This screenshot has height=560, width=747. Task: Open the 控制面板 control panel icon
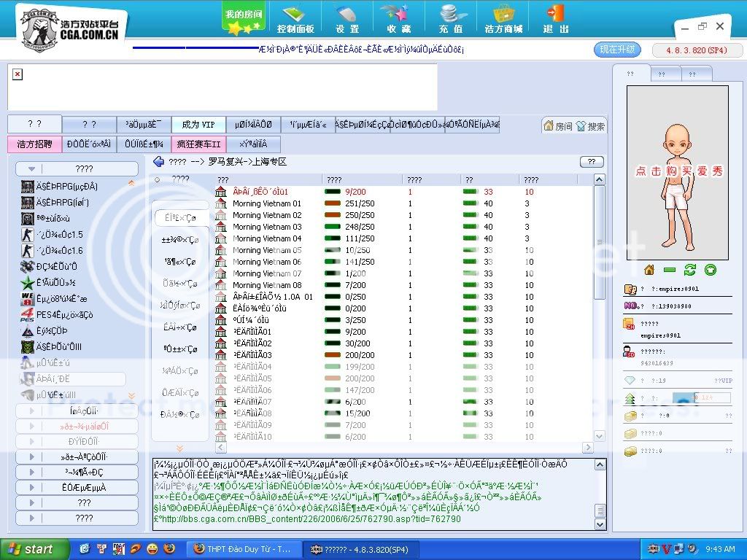(295, 19)
